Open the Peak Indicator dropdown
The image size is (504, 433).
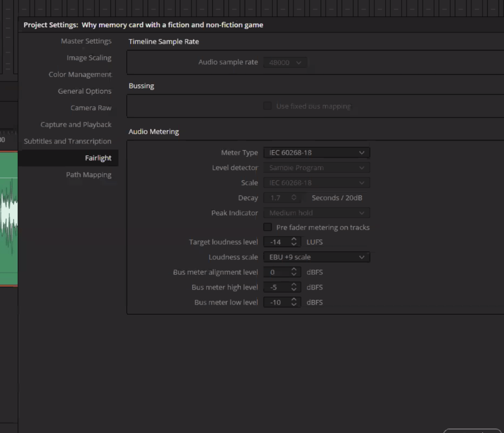pyautogui.click(x=317, y=213)
